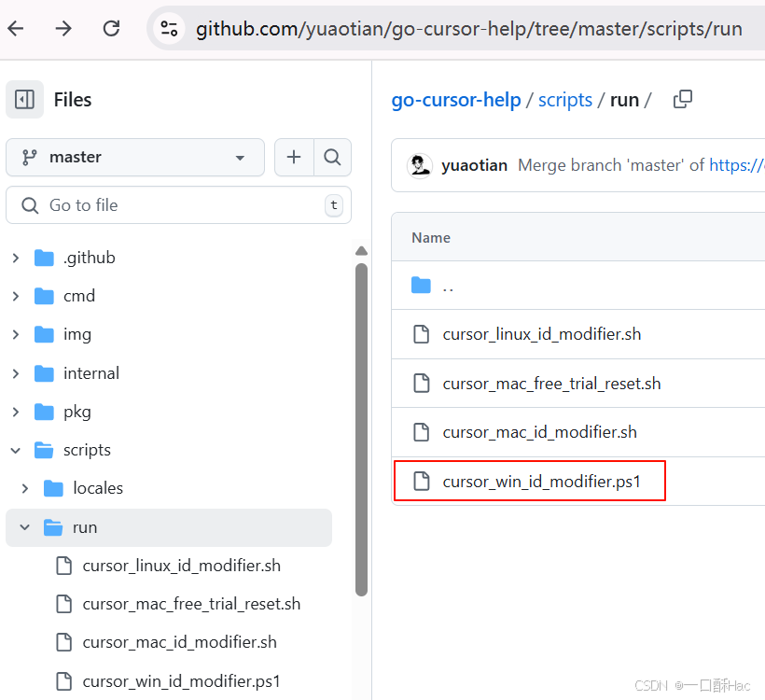Viewport: 765px width, 700px height.
Task: Click the file tree scrollbar thumb
Action: coord(361,429)
